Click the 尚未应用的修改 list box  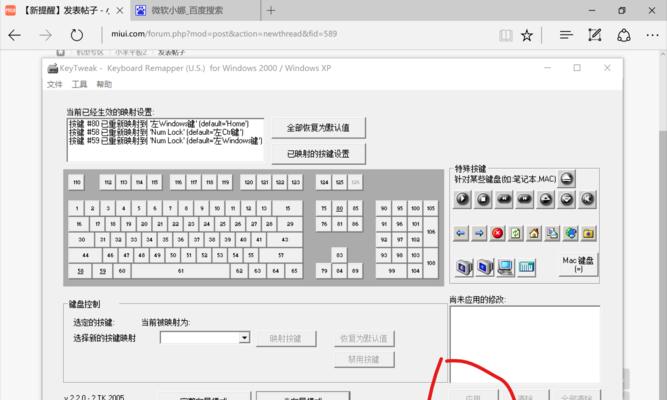pos(525,344)
